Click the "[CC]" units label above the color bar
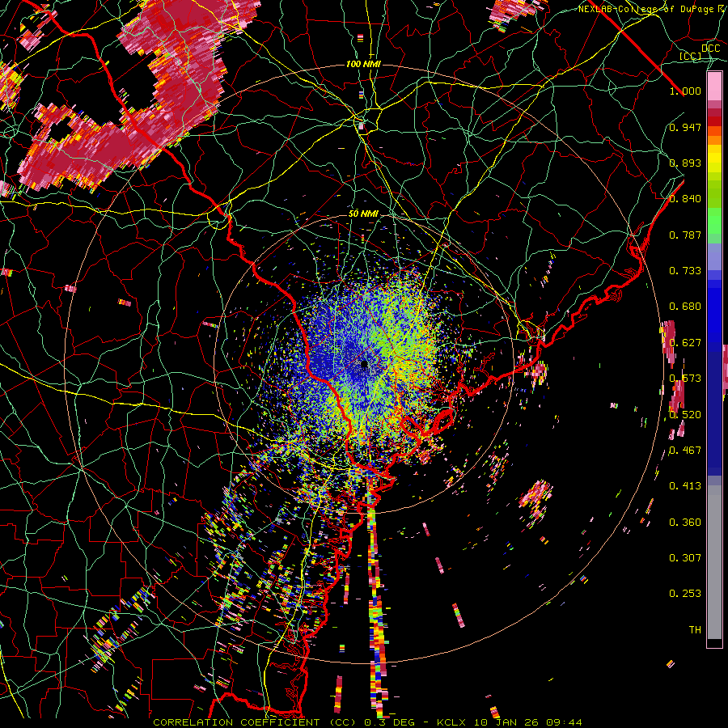Viewport: 728px width, 728px height. click(x=691, y=56)
